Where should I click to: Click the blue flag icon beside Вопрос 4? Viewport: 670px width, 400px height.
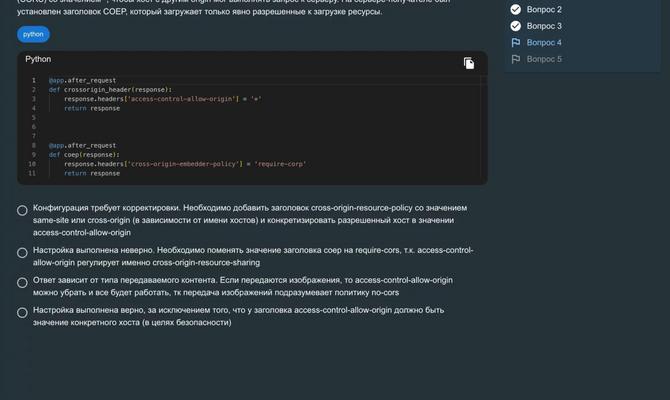pos(516,43)
